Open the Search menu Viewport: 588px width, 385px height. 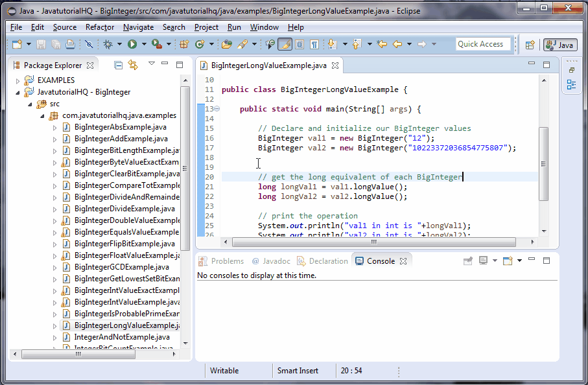pyautogui.click(x=172, y=27)
